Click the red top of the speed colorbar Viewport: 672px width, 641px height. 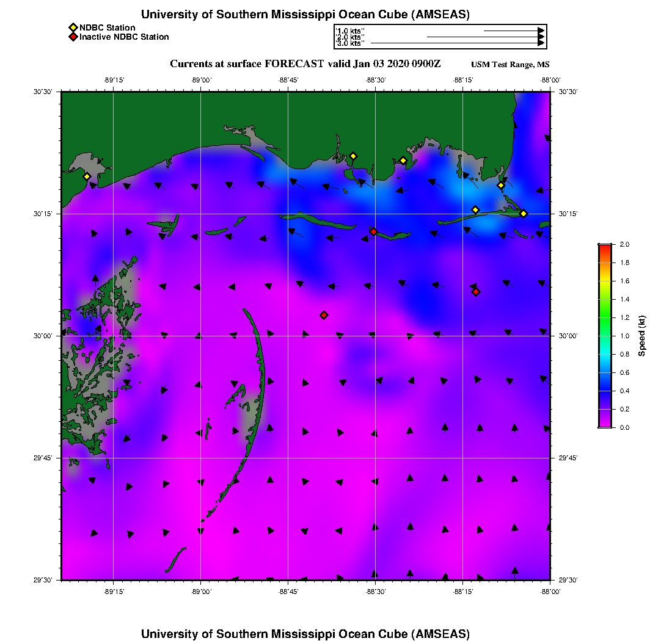pyautogui.click(x=605, y=246)
